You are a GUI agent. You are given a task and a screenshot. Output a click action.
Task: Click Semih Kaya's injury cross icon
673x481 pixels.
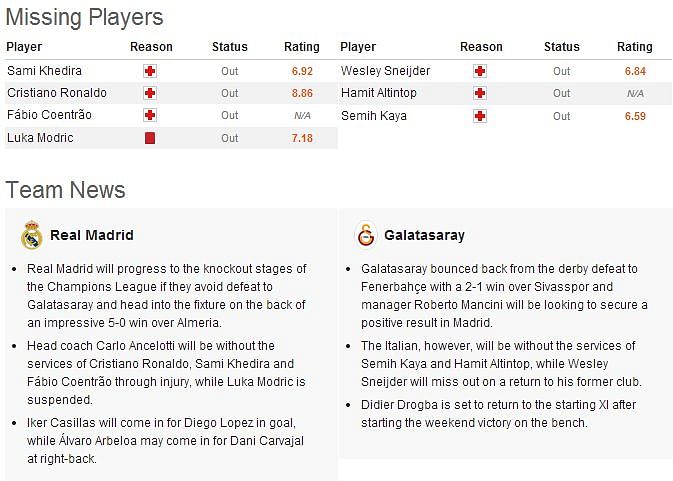pyautogui.click(x=480, y=116)
